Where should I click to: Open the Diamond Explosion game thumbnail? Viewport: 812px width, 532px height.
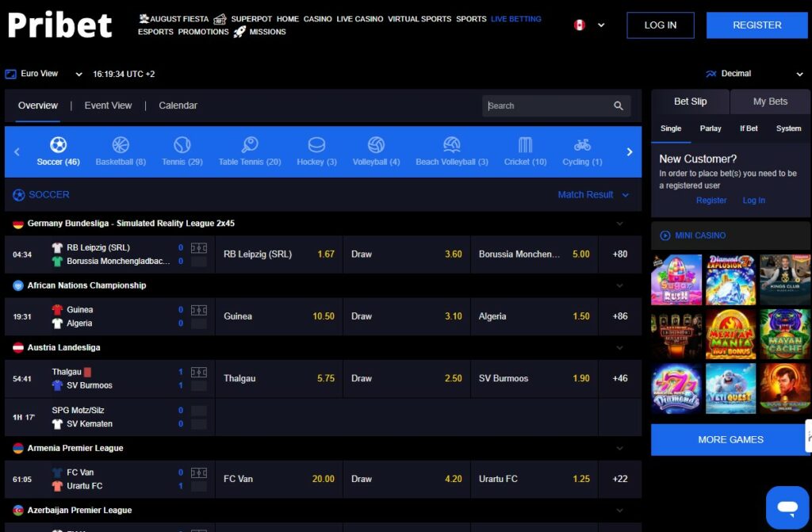(x=730, y=280)
